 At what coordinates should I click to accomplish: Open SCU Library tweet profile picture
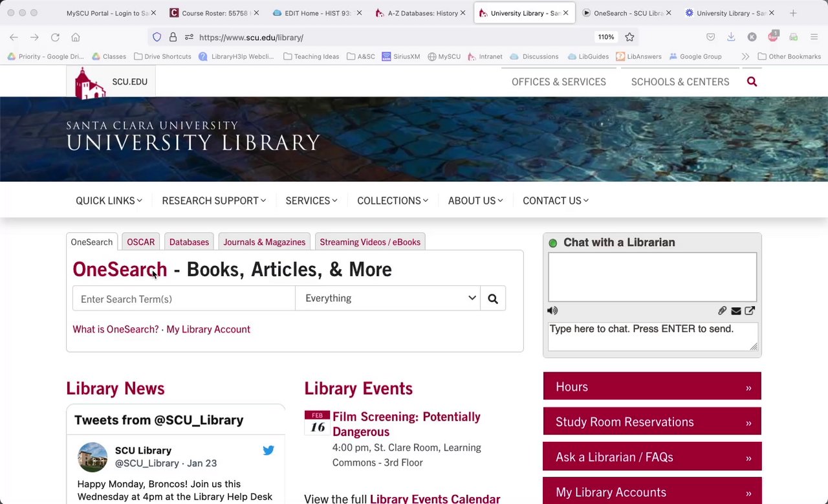pyautogui.click(x=93, y=457)
